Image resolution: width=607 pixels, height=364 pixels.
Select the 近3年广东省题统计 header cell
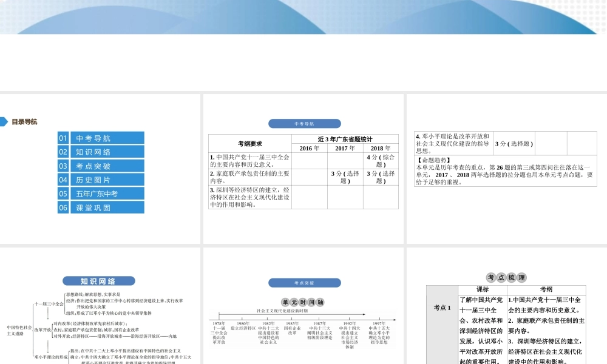pos(345,140)
